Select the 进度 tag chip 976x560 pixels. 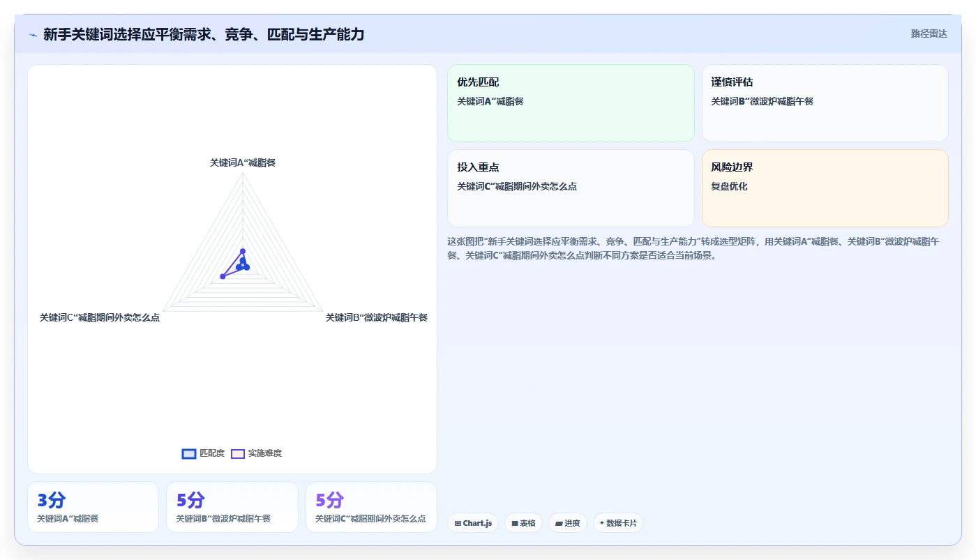click(567, 523)
